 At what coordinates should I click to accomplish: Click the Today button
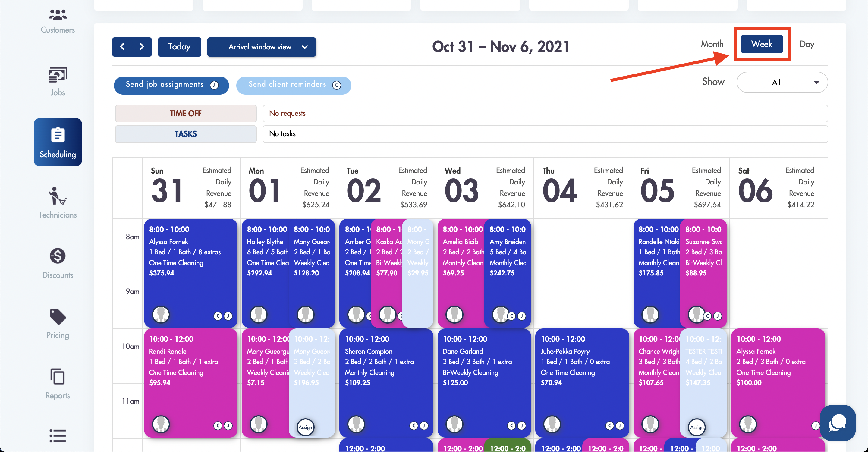click(179, 46)
